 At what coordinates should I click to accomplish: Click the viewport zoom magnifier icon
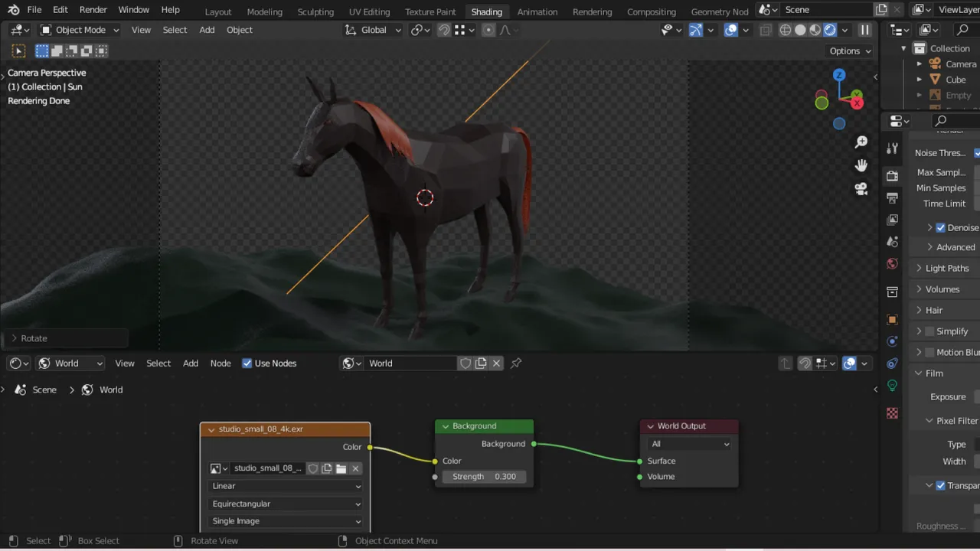point(861,142)
